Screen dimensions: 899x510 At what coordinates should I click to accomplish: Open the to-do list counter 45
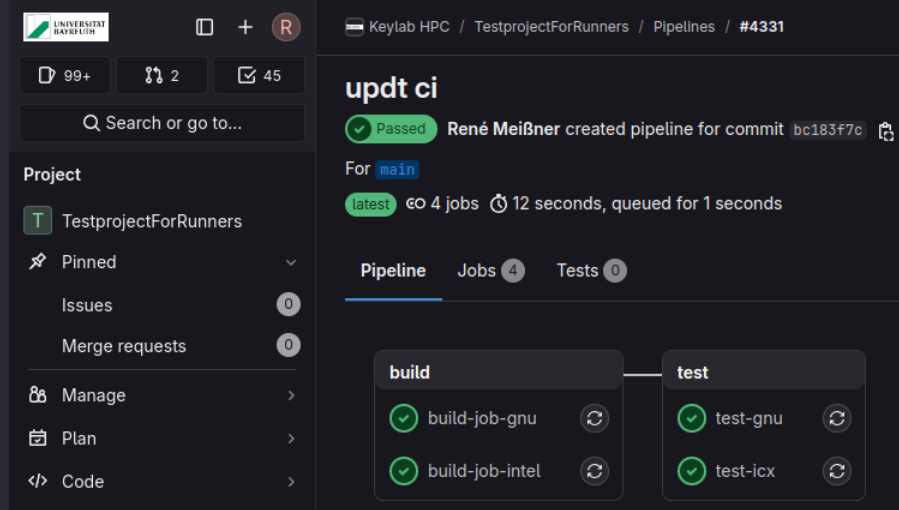260,75
